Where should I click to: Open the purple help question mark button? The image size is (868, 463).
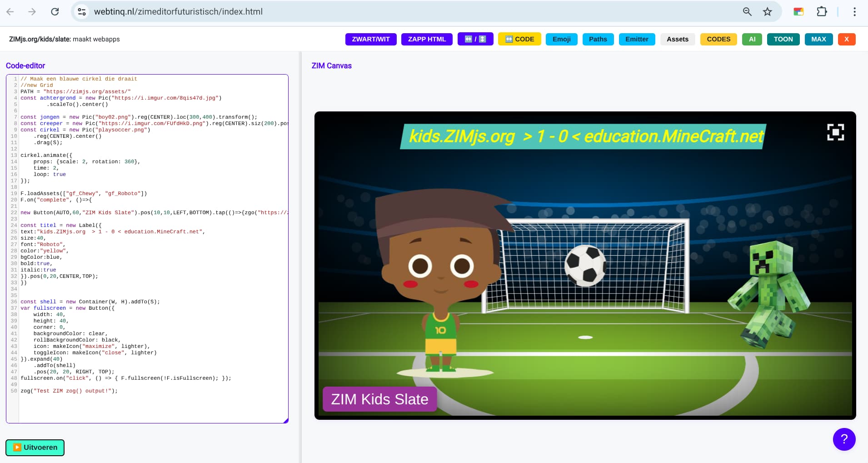[x=844, y=439]
